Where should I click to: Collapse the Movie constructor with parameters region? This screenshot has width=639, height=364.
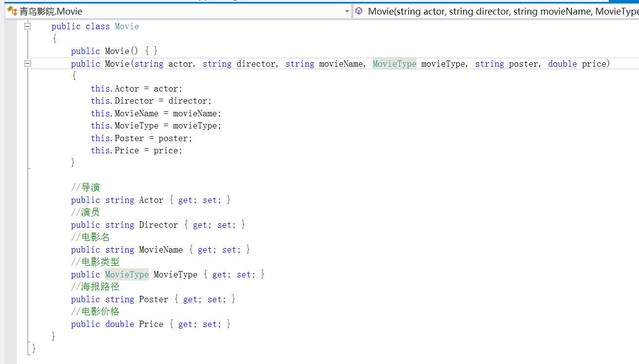click(28, 64)
